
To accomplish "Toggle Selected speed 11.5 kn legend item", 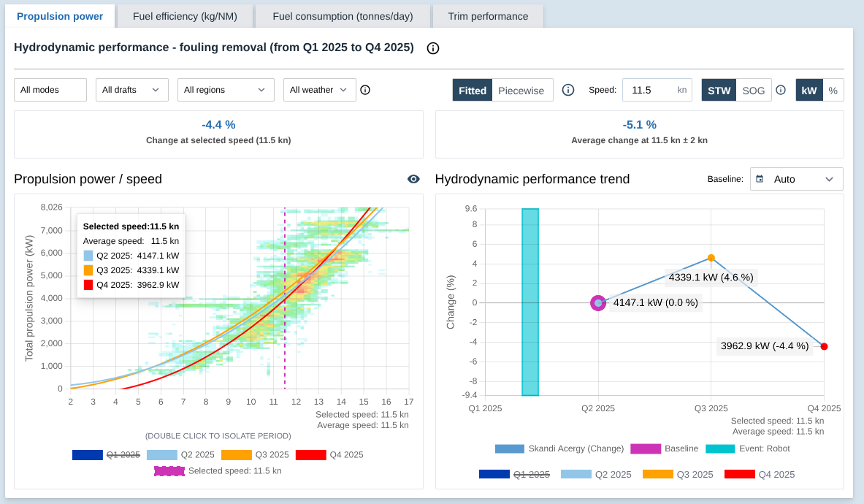I will (x=218, y=471).
